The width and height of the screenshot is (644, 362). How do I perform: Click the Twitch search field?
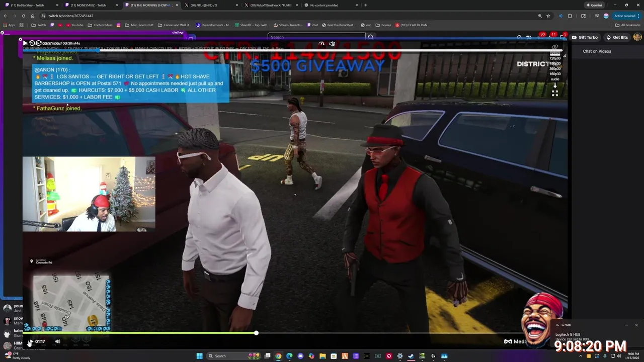pos(316,37)
